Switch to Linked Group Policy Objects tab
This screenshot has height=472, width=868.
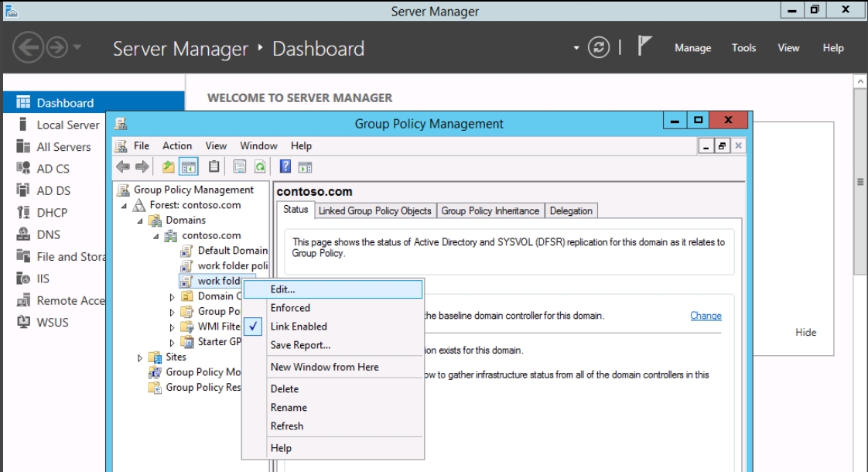coord(374,211)
